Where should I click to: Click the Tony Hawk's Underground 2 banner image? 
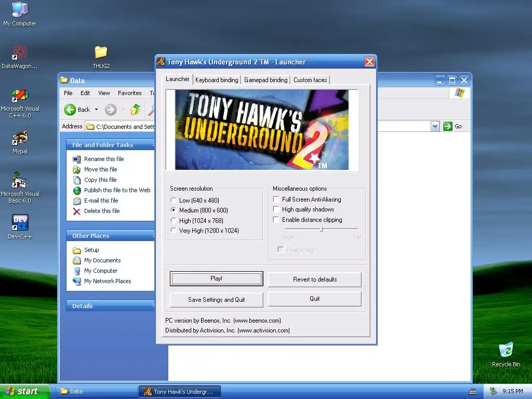262,129
